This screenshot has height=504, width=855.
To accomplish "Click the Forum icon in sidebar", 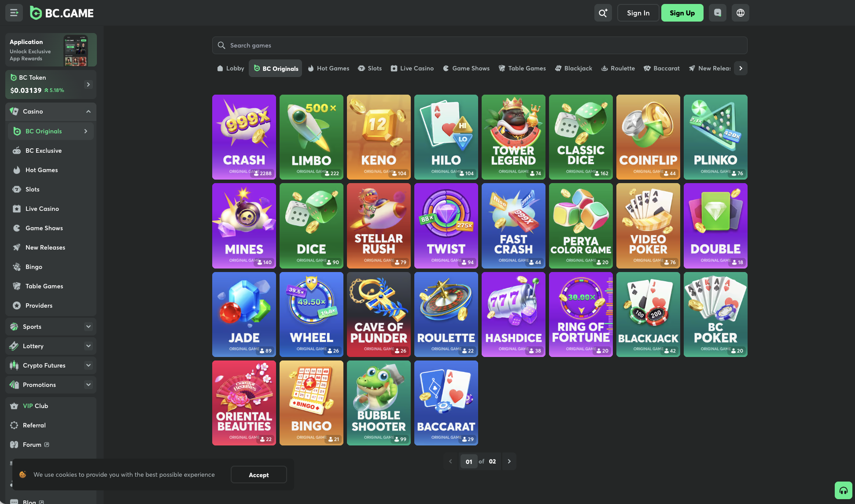I will point(14,445).
